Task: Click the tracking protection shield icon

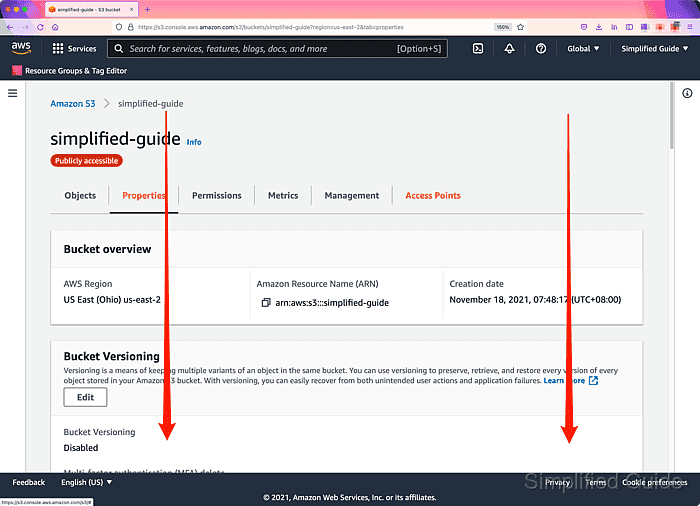Action: (119, 27)
